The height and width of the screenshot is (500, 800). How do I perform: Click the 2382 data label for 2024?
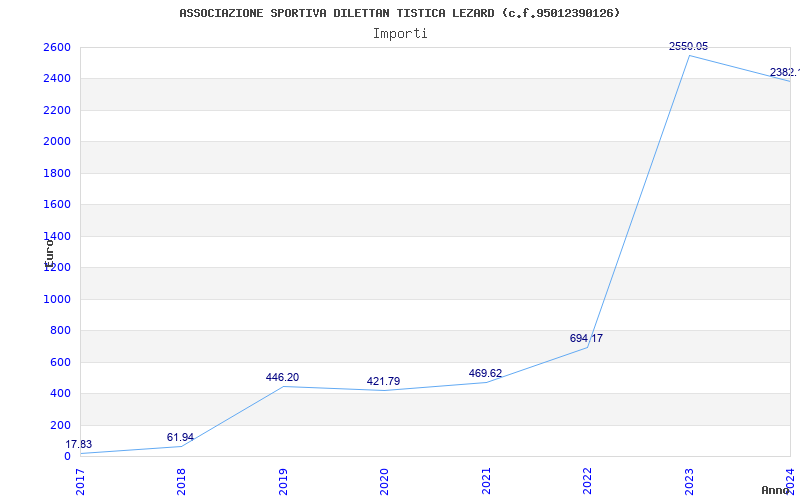point(785,72)
